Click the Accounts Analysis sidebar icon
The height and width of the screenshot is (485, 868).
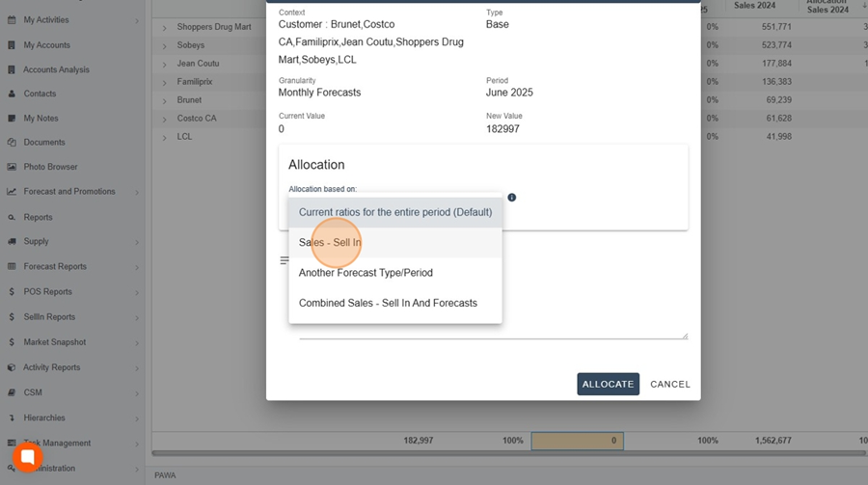coord(12,69)
